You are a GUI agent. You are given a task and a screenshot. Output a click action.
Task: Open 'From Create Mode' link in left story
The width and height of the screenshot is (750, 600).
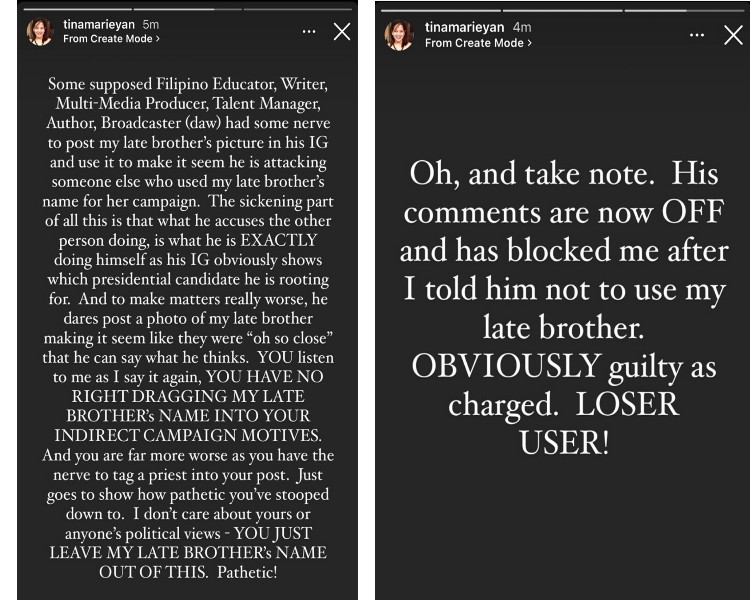click(x=111, y=39)
